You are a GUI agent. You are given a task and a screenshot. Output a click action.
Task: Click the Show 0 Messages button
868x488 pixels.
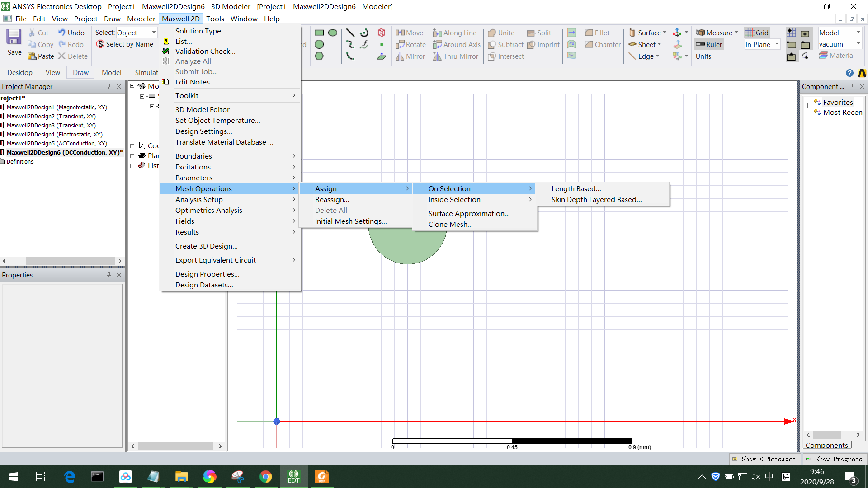click(764, 459)
